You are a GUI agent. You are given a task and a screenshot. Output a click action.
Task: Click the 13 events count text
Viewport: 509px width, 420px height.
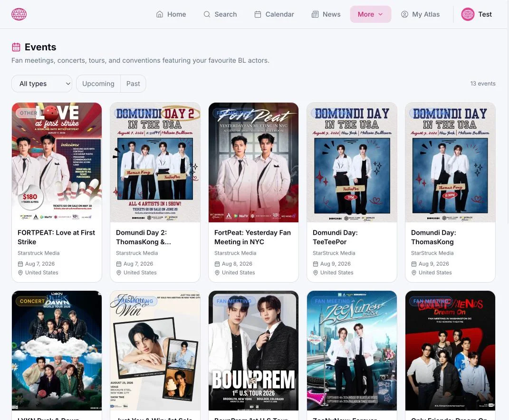point(483,84)
